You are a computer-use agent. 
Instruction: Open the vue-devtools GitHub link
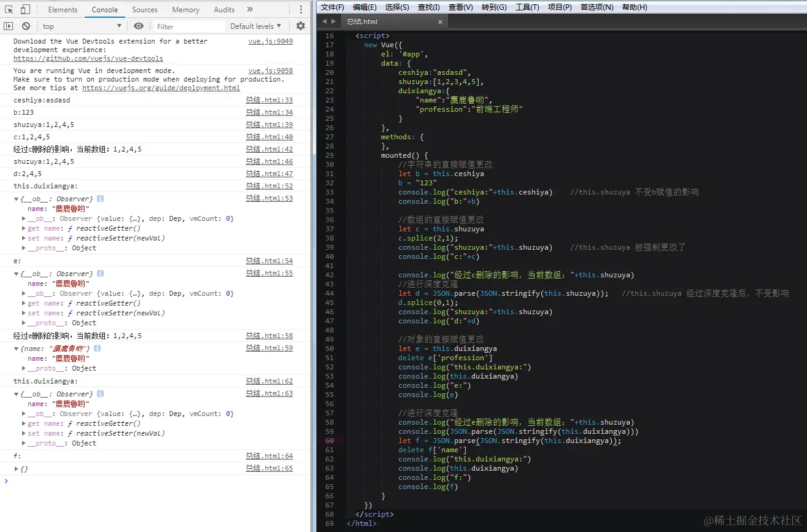[88, 59]
